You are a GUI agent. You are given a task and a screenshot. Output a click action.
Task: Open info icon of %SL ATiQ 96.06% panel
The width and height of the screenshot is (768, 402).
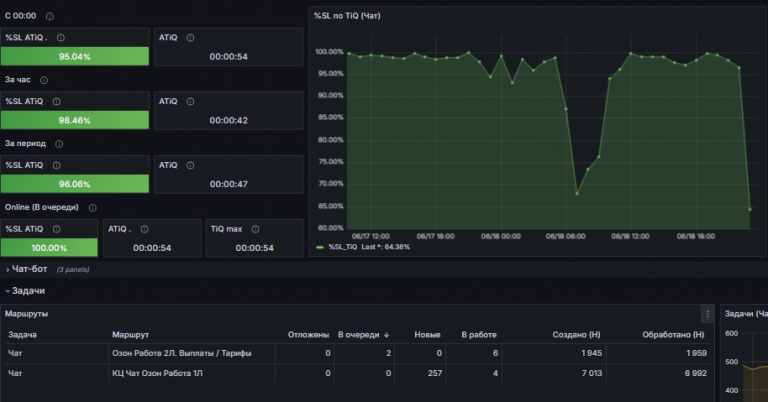pyautogui.click(x=56, y=166)
